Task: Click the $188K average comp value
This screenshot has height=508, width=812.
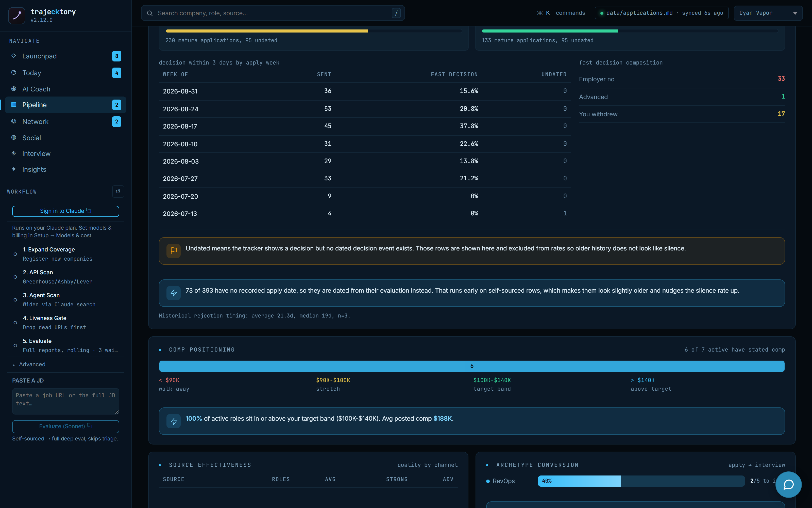Action: click(x=443, y=418)
